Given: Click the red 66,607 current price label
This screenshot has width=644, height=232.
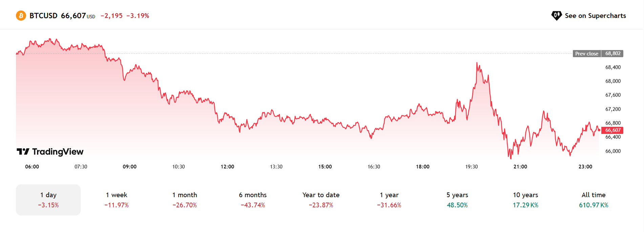Looking at the screenshot, I should pyautogui.click(x=612, y=130).
